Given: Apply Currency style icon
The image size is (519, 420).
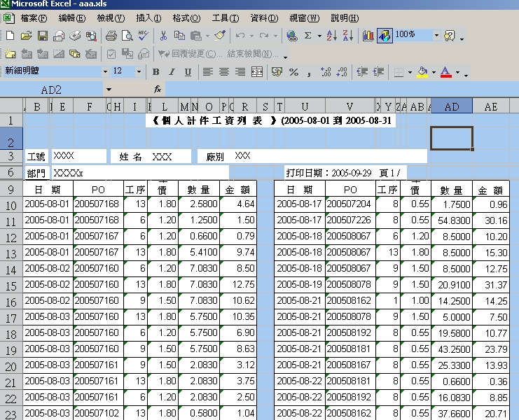Looking at the screenshot, I should coord(277,71).
